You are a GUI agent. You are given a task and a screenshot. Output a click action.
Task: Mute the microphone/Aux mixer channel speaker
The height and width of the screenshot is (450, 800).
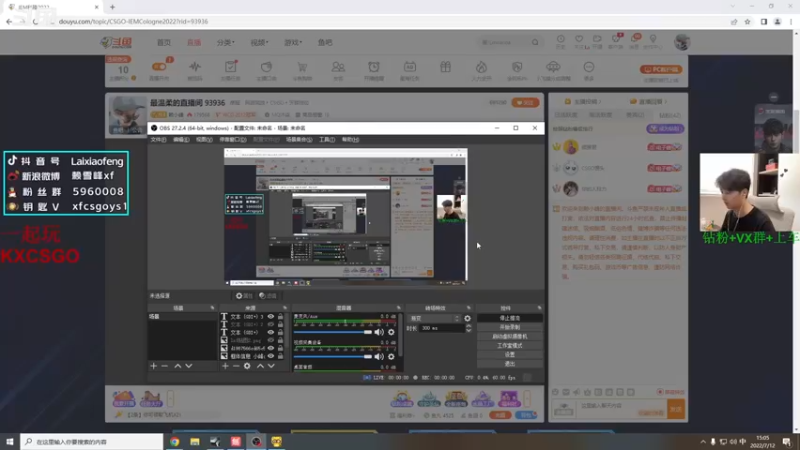(x=379, y=332)
